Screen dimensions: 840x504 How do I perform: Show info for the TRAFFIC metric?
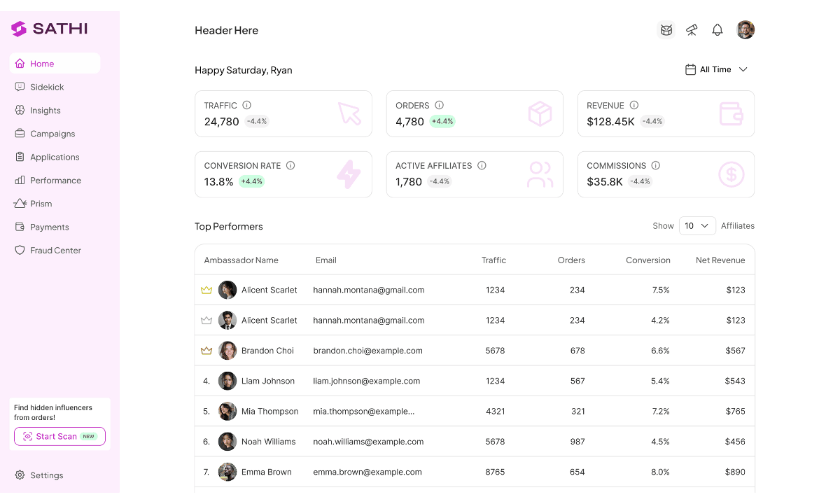tap(247, 105)
